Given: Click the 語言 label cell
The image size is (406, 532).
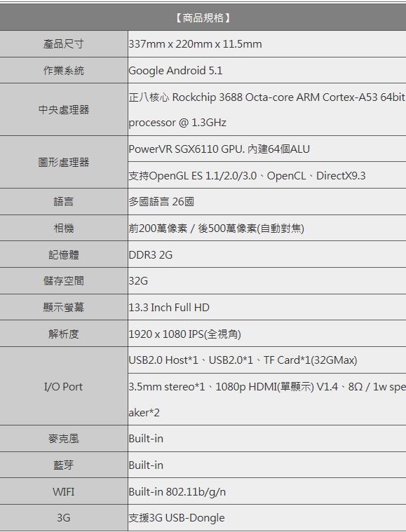Looking at the screenshot, I should (64, 202).
